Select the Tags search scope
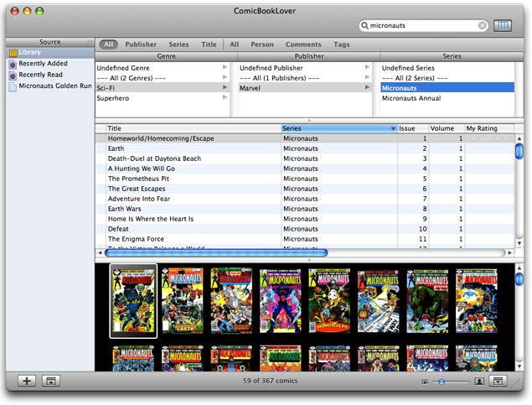The height and width of the screenshot is (405, 532). pos(341,44)
